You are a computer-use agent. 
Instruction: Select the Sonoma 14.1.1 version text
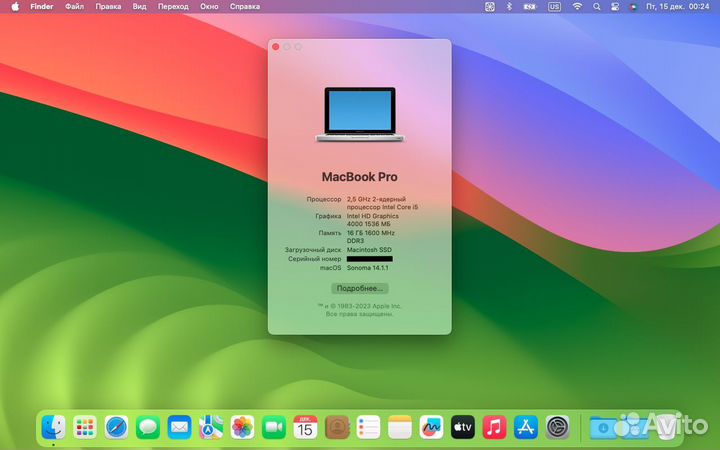(367, 268)
